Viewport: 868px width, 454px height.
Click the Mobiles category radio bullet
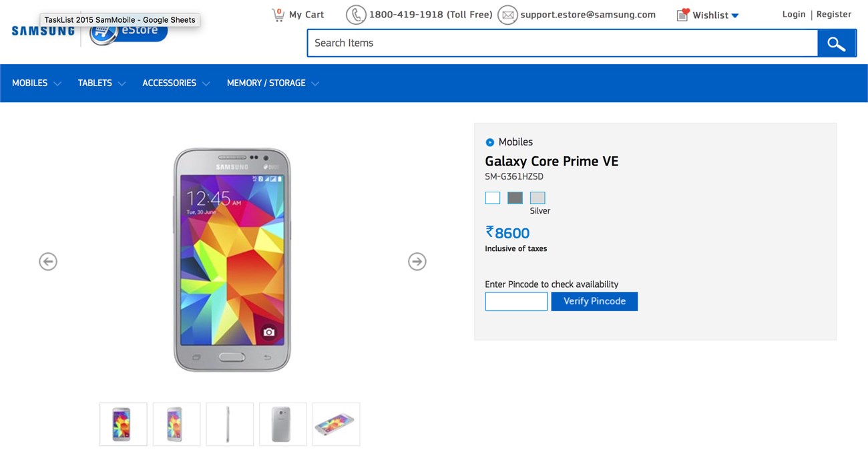489,142
